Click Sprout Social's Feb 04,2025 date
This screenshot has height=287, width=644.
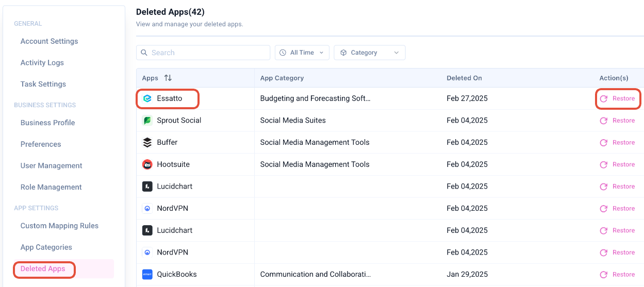point(467,121)
